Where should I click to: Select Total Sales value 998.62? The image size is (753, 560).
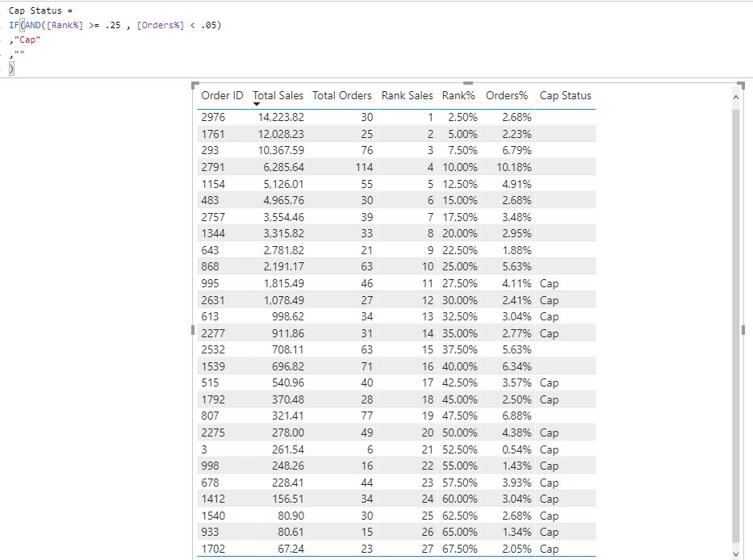pyautogui.click(x=288, y=316)
